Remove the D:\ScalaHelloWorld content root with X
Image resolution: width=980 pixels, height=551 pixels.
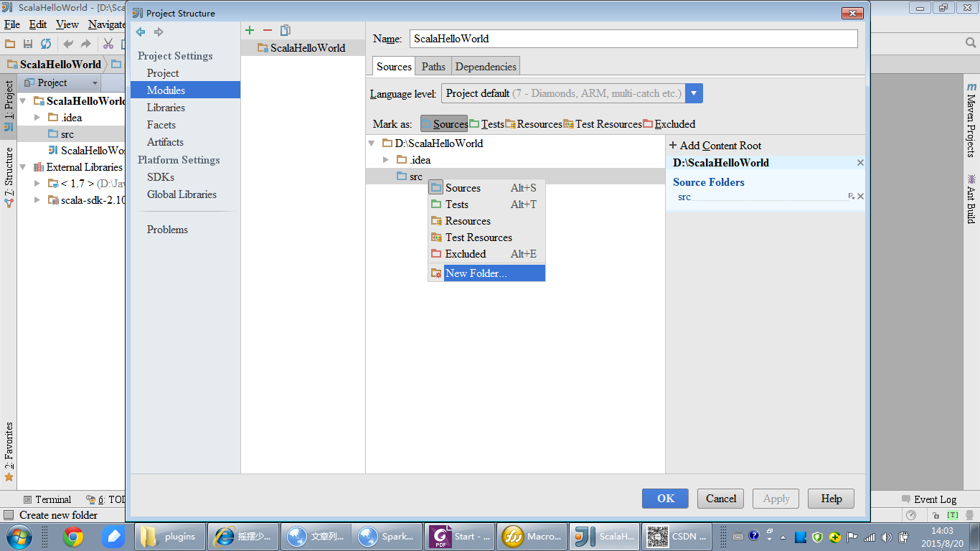point(860,163)
